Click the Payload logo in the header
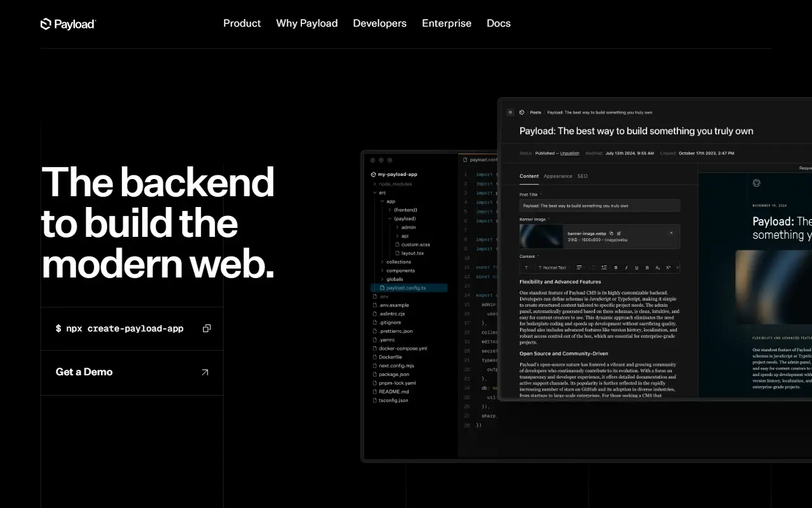The image size is (812, 508). click(68, 24)
